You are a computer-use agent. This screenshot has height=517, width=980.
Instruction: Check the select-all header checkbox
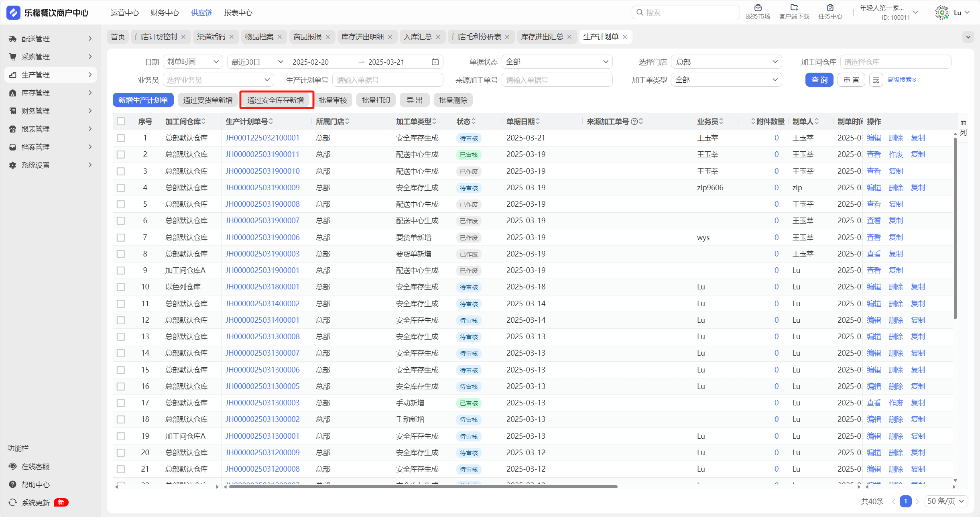121,121
